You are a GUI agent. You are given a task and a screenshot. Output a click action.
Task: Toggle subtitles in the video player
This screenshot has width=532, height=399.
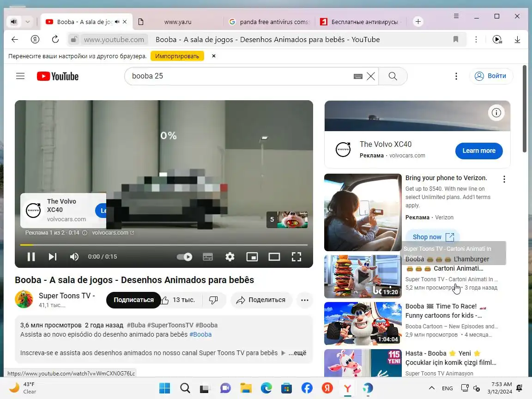click(x=208, y=257)
